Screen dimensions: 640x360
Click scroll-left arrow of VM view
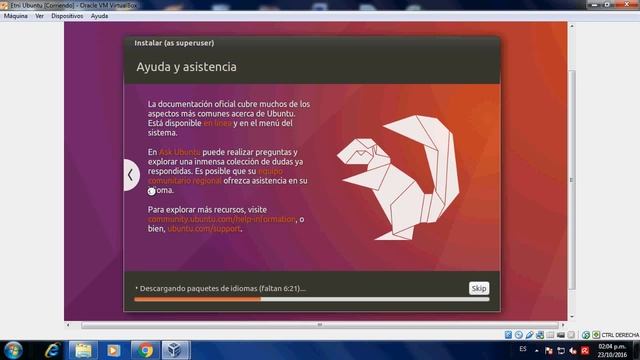pos(68,325)
